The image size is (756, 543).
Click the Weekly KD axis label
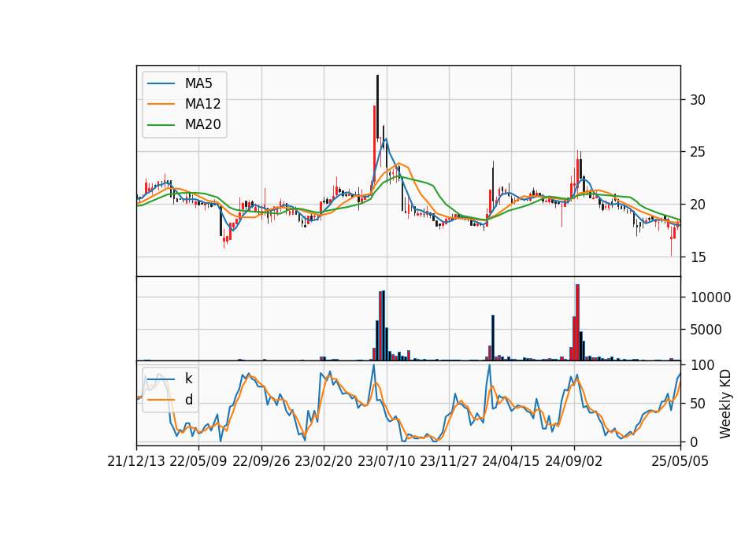pos(725,404)
